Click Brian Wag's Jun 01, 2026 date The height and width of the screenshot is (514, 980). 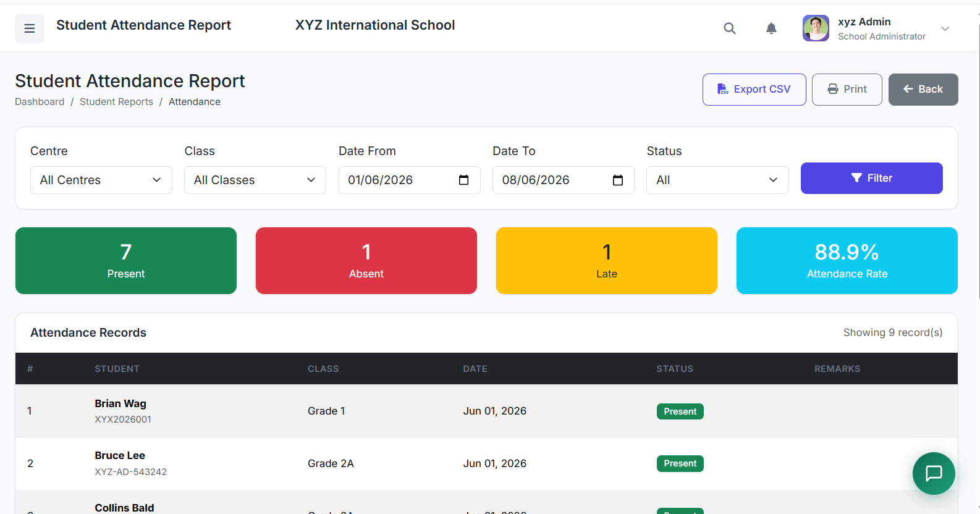point(495,411)
